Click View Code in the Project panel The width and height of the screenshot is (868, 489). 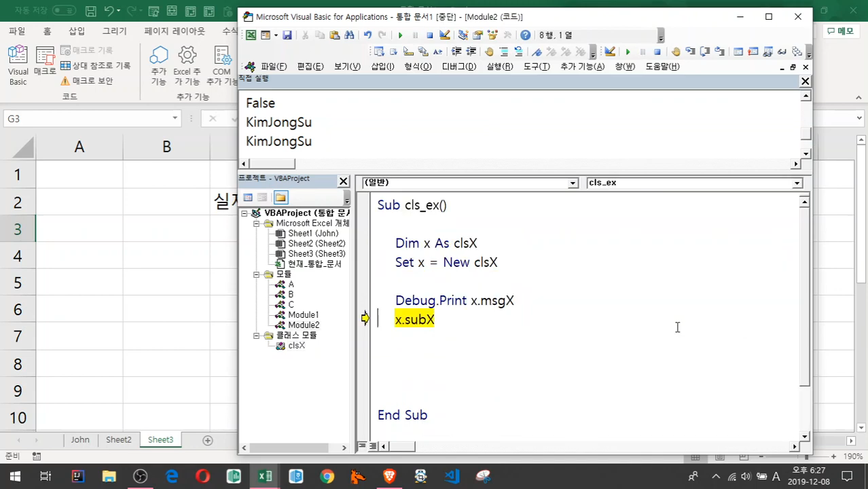pos(248,198)
